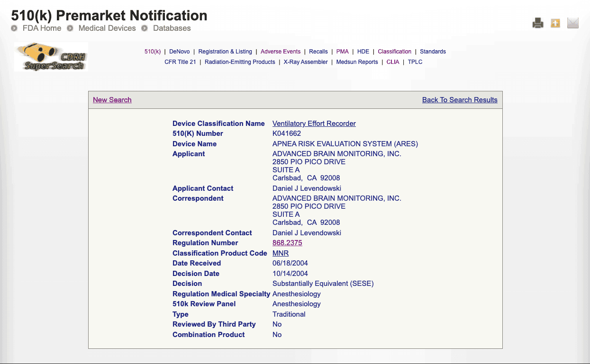590x364 pixels.
Task: Click the Combination Product label
Action: (x=209, y=335)
